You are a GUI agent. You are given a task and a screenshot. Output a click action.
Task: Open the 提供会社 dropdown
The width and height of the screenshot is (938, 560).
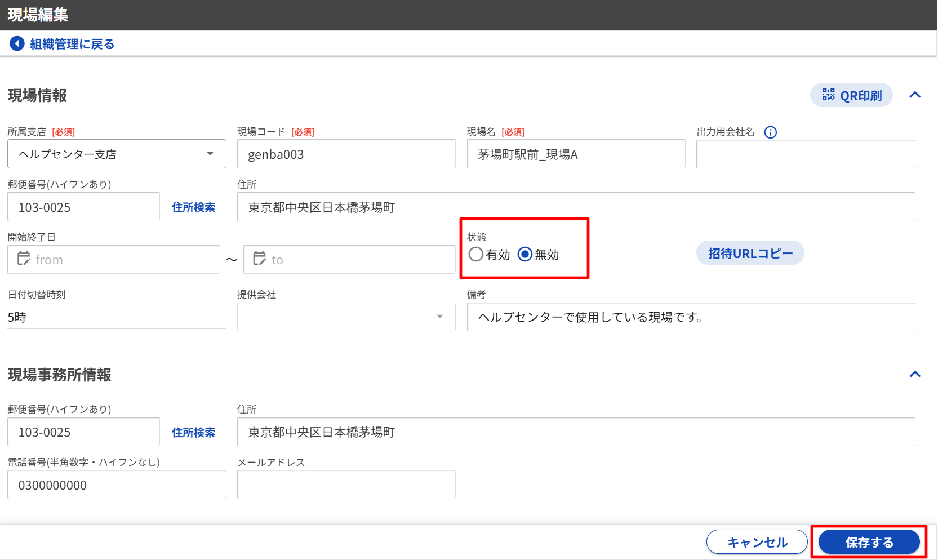[x=346, y=317]
